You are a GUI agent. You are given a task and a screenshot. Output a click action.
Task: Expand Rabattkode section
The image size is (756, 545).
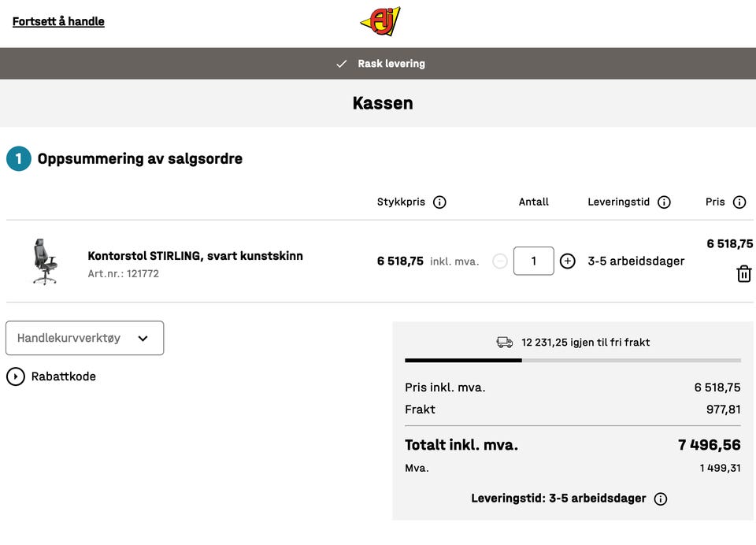click(x=16, y=376)
